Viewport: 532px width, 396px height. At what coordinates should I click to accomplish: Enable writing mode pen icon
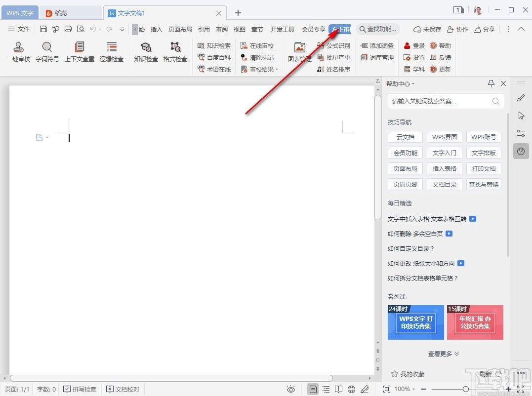365,389
